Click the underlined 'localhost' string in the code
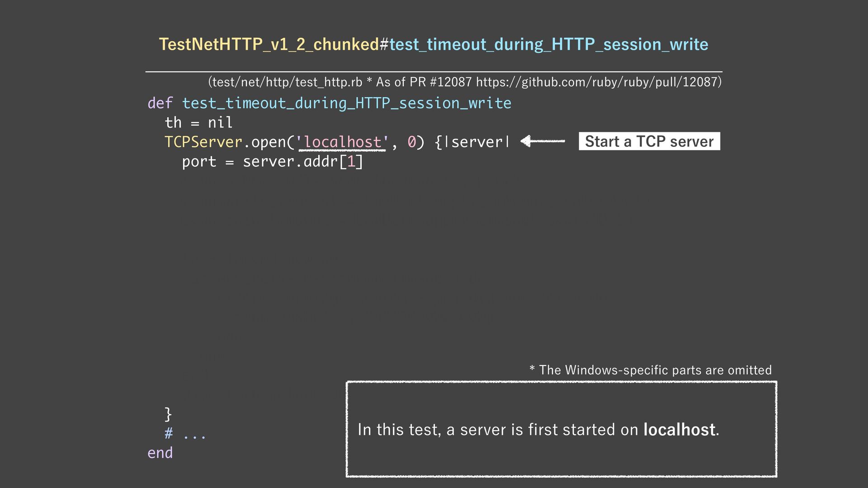868x488 pixels. click(343, 142)
